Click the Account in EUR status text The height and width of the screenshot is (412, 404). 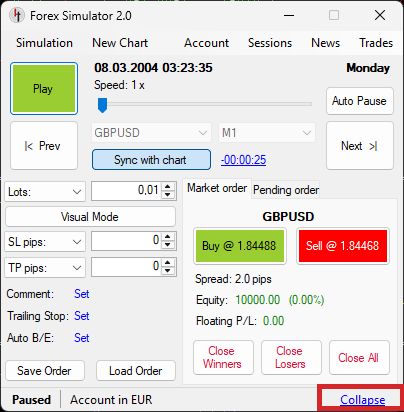click(x=111, y=400)
